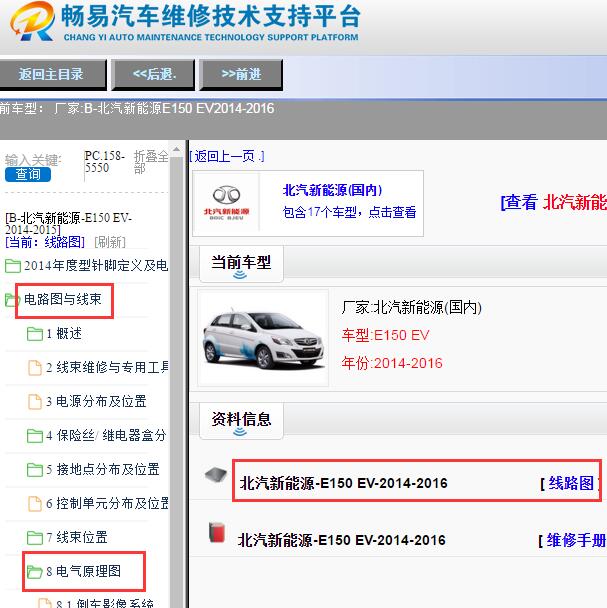Click the 厂家:北汽新能源(国内) text
Image resolution: width=607 pixels, height=608 pixels.
pos(412,307)
